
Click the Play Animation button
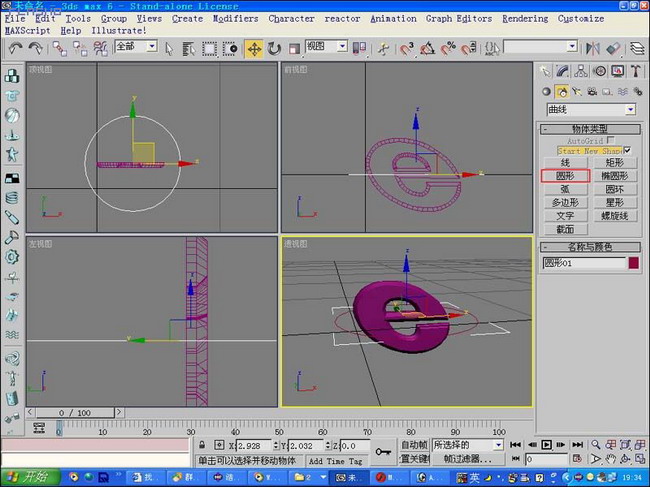point(546,445)
